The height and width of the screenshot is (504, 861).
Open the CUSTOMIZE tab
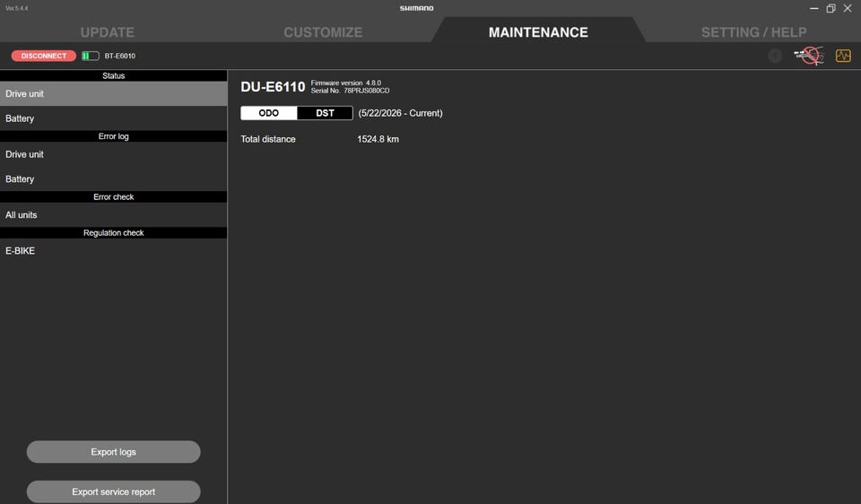(x=323, y=32)
